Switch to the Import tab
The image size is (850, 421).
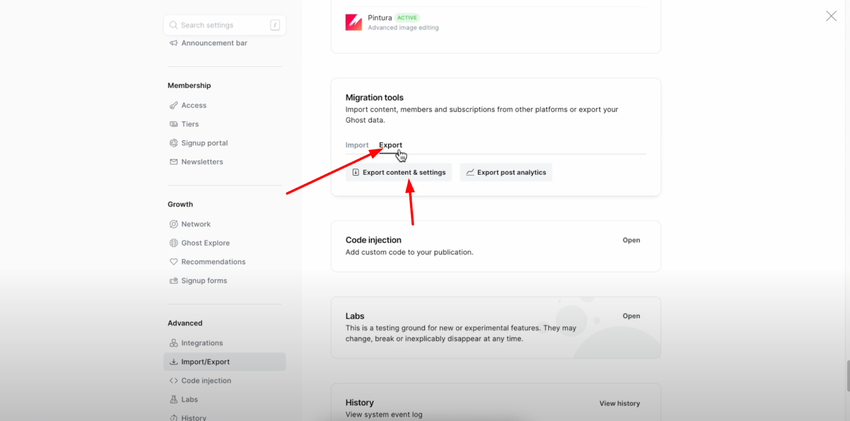tap(357, 145)
